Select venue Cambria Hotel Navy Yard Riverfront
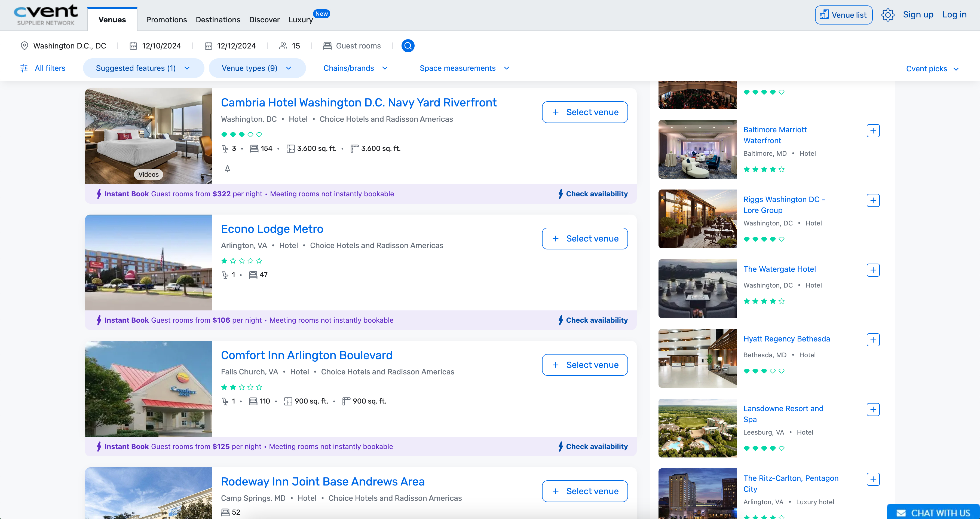Image resolution: width=980 pixels, height=519 pixels. coord(584,112)
